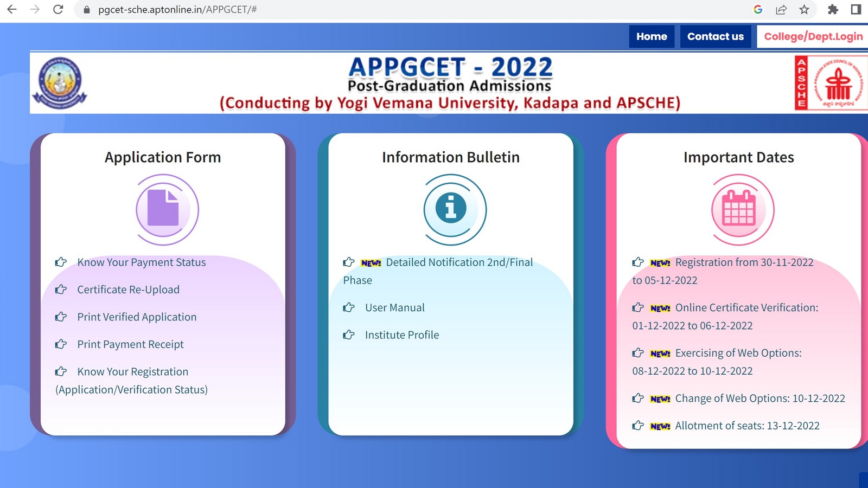
Task: Click hand pointer icon beside Know Your Registration
Action: pos(61,371)
